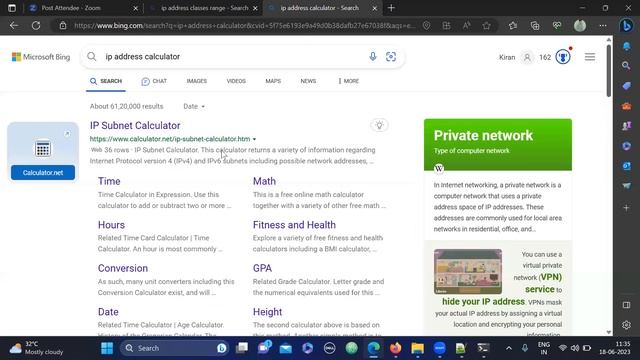Click the Kiran account person icon
This screenshot has height=360, width=640.
[x=527, y=57]
